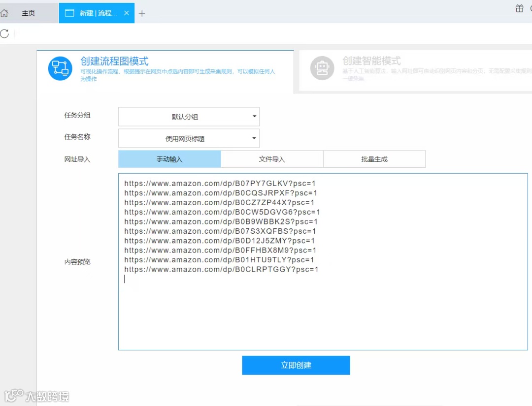Screen dimensions: 532x406
Task: Click the 内容预览 label
Action: coord(77,262)
